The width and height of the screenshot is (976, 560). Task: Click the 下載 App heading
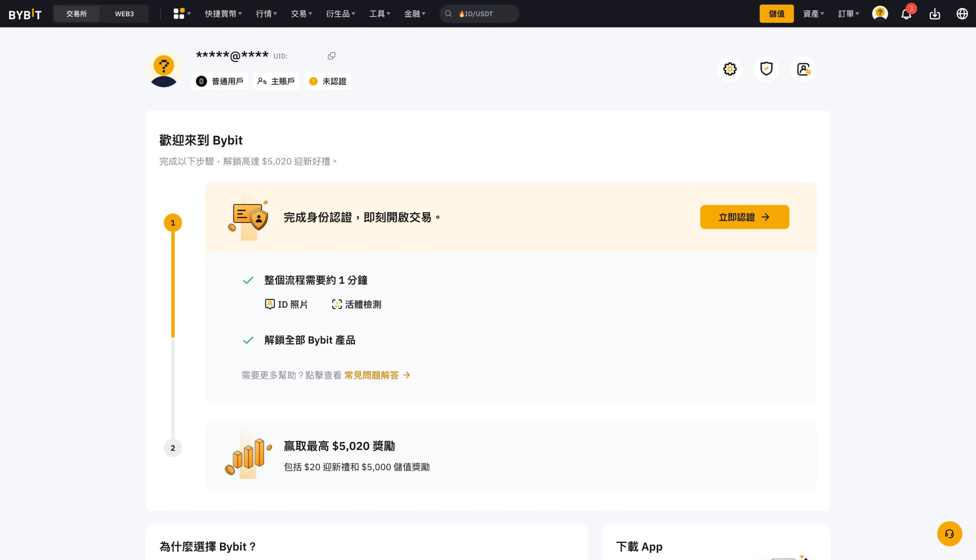(639, 547)
